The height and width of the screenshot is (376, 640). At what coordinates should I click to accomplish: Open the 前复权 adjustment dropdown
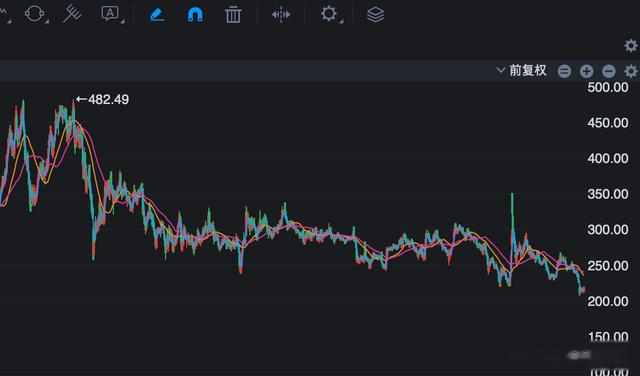tap(522, 70)
